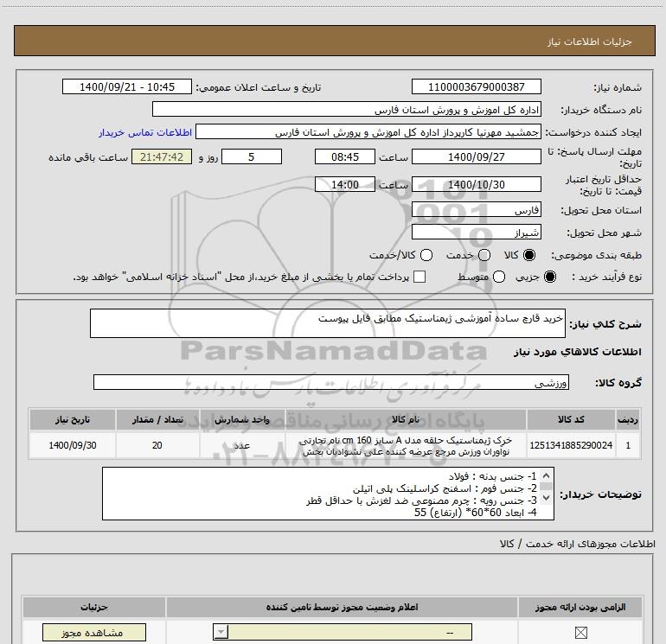The image size is (666, 644).
Task: Click the down arrow of buyer notes
Action: click(547, 497)
